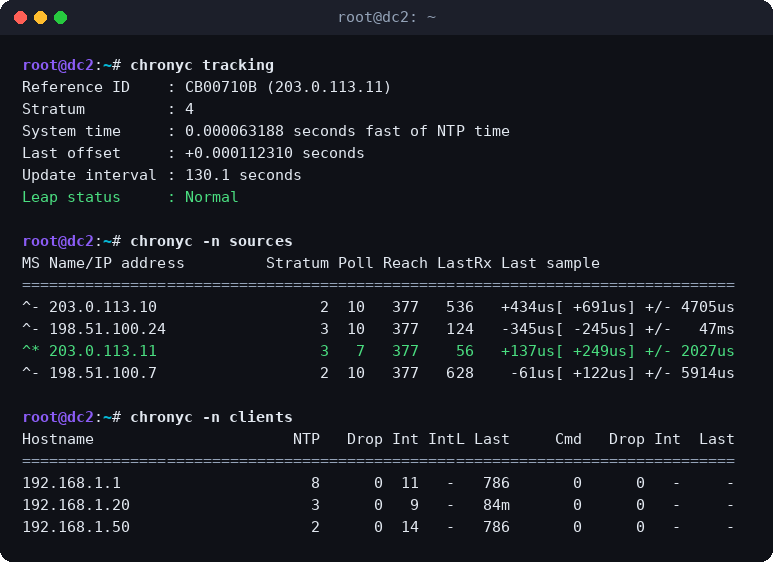Click LastRx value 56 in green row
Screen dimensions: 773x562
(x=464, y=351)
